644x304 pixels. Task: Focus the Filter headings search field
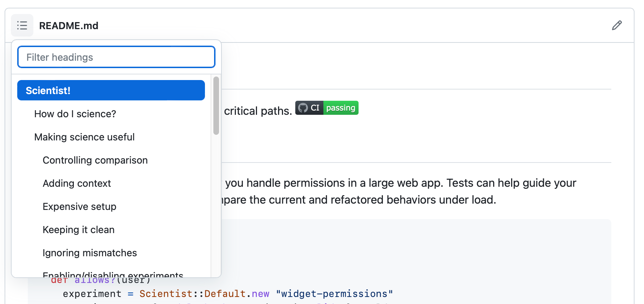(x=116, y=57)
